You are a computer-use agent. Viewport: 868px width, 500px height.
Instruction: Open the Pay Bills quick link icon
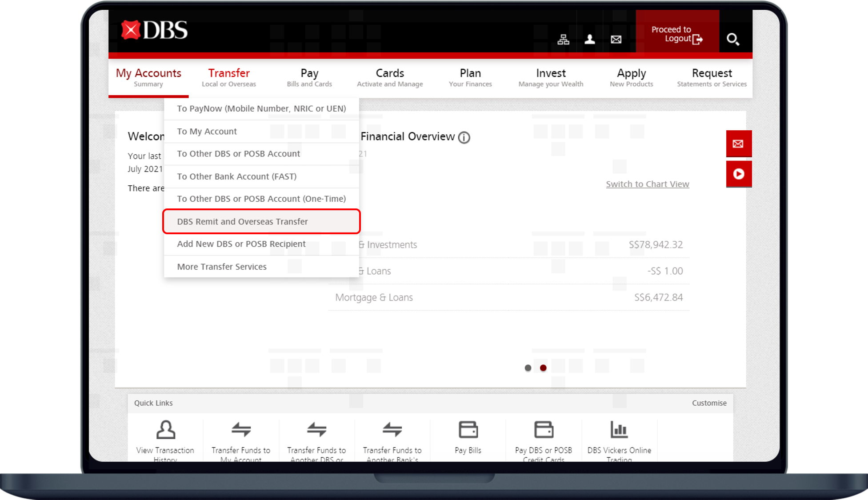468,430
